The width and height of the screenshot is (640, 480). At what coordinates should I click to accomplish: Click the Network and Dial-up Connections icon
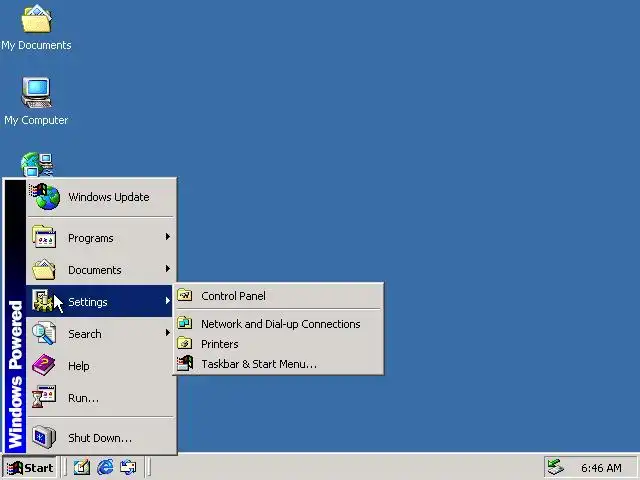click(184, 323)
